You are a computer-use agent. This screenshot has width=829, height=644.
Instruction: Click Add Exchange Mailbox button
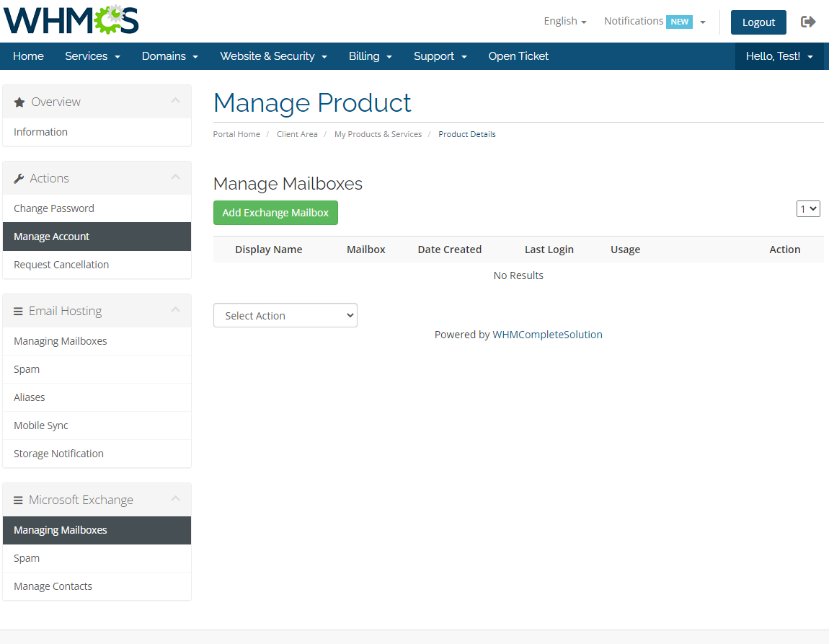click(x=275, y=213)
